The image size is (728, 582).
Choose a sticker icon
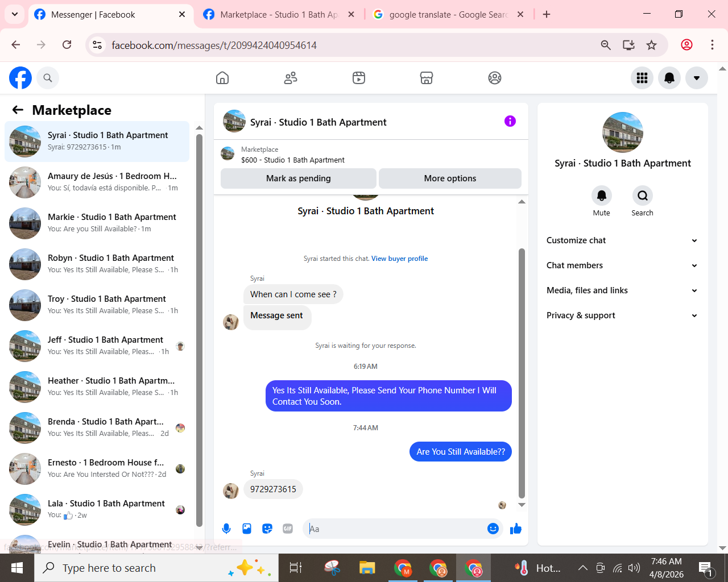pyautogui.click(x=267, y=529)
